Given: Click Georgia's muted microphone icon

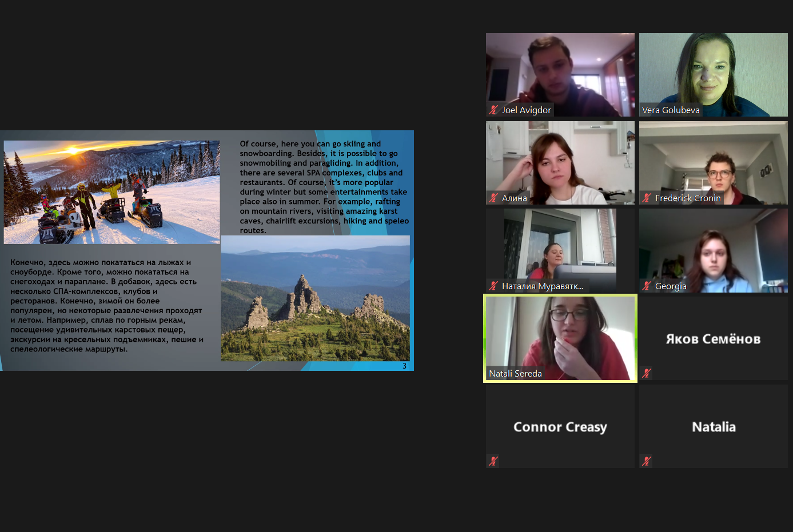Looking at the screenshot, I should pos(647,286).
